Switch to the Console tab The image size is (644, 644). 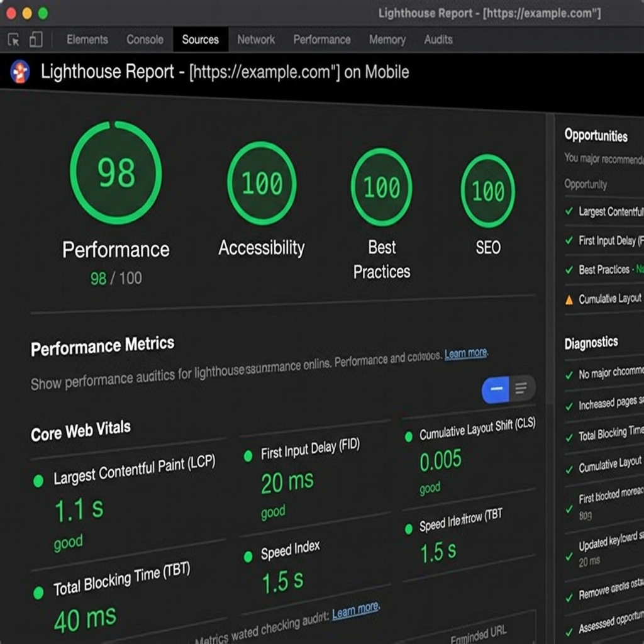coord(145,40)
